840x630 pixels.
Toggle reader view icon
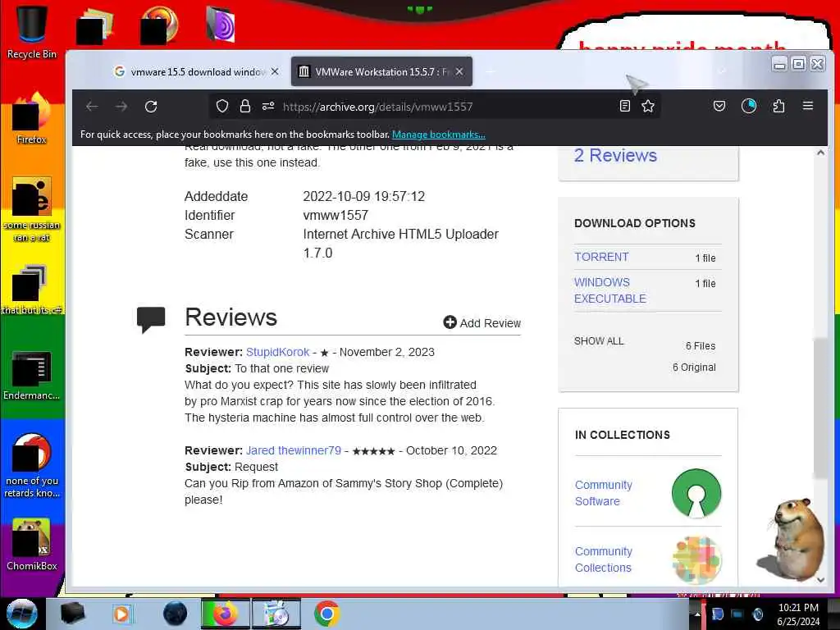(624, 106)
